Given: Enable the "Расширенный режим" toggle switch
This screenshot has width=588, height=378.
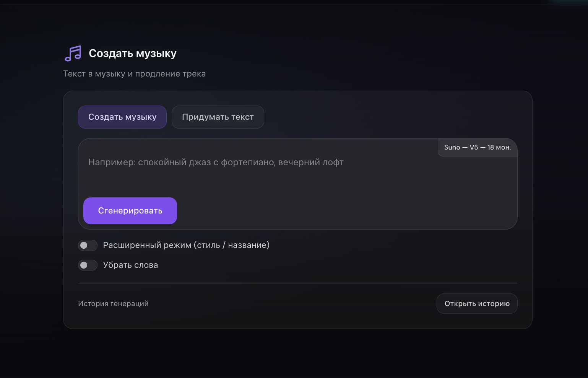Looking at the screenshot, I should coord(88,245).
